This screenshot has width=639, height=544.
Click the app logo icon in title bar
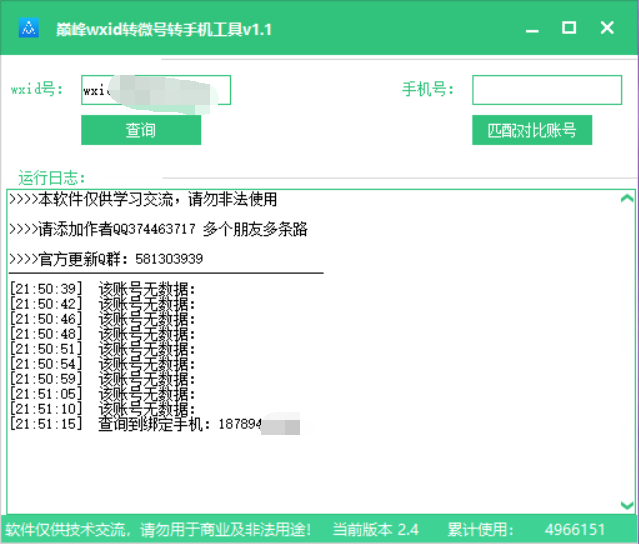click(29, 29)
